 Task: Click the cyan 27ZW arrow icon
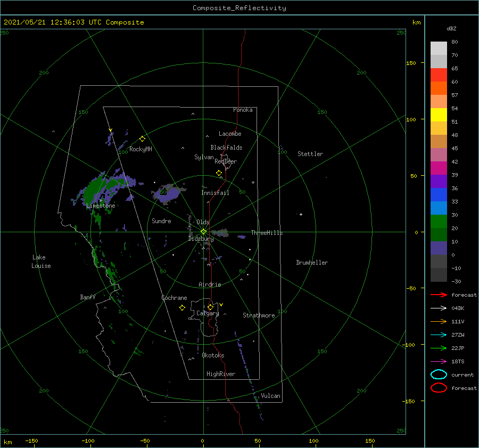tap(439, 335)
